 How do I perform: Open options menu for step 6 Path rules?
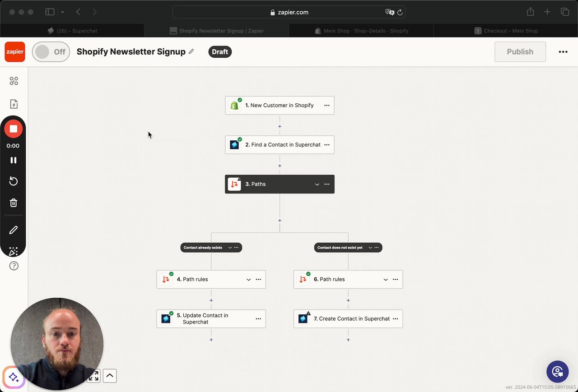click(396, 280)
